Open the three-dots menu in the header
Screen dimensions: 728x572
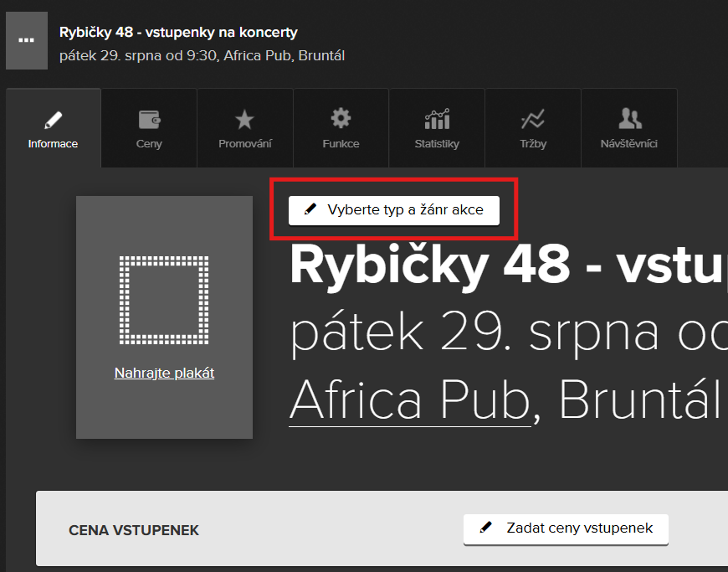pyautogui.click(x=27, y=40)
